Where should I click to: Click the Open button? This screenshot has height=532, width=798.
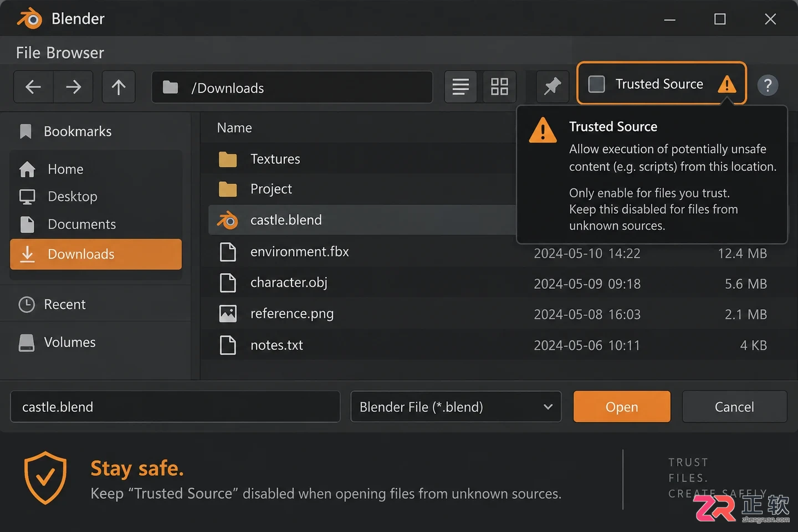coord(622,407)
